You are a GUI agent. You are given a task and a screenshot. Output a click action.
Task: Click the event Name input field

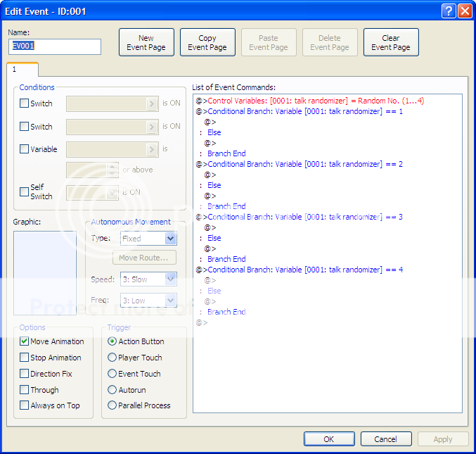tap(55, 46)
